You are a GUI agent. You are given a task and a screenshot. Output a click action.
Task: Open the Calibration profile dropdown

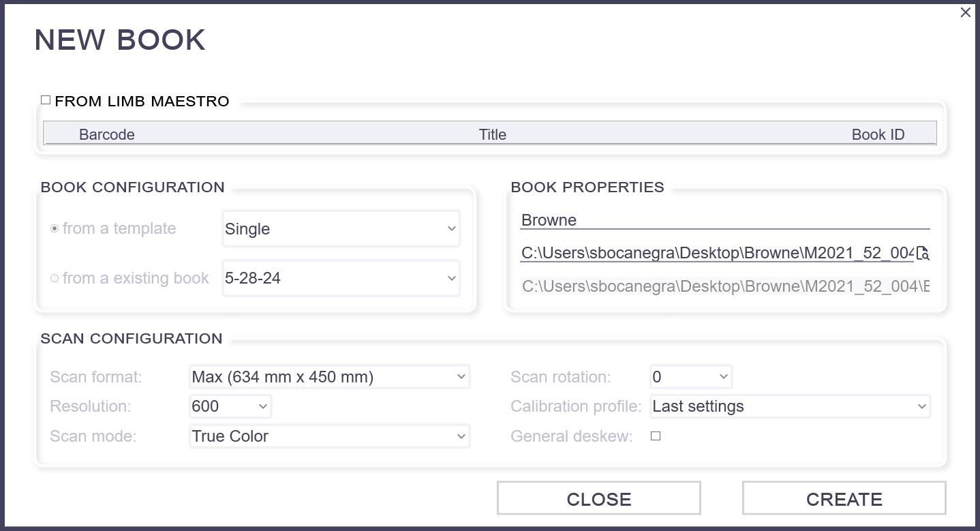(x=789, y=406)
